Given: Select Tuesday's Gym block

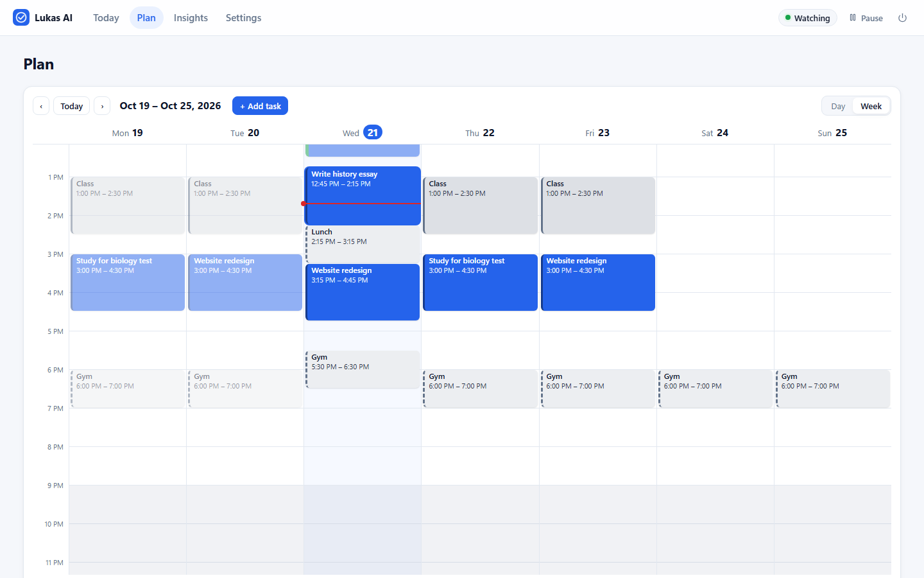Looking at the screenshot, I should (245, 389).
